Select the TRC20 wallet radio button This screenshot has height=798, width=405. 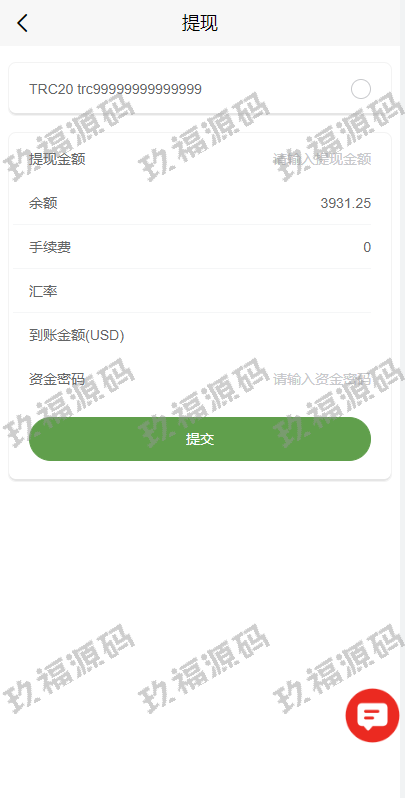point(361,89)
